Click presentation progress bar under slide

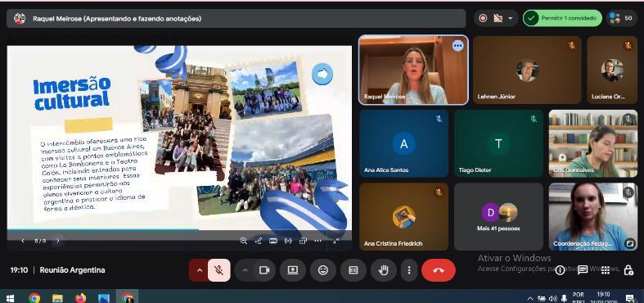(x=179, y=230)
